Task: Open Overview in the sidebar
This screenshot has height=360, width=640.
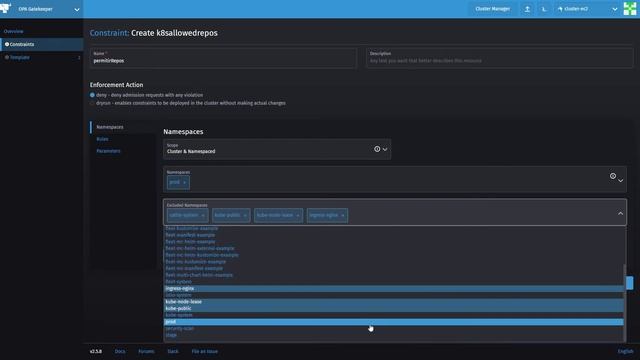Action: [13, 31]
